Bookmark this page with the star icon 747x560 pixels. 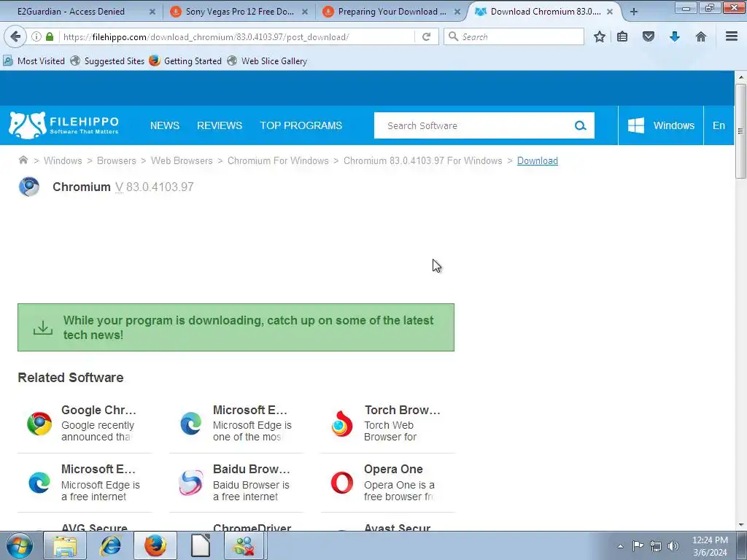click(600, 36)
